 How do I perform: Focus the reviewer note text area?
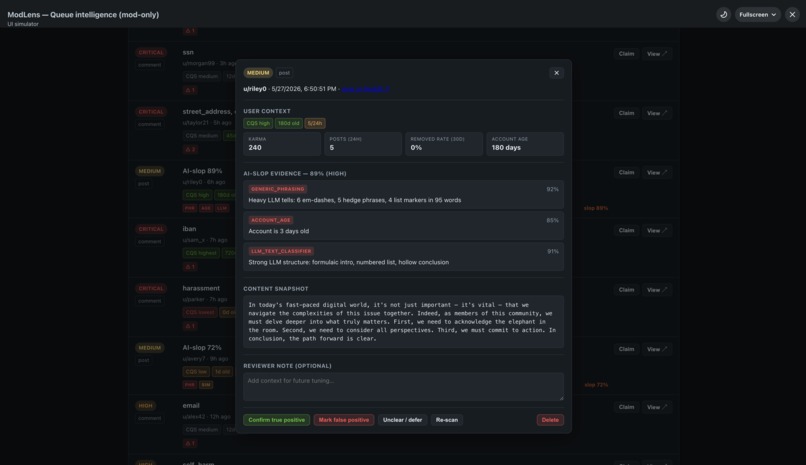[404, 387]
